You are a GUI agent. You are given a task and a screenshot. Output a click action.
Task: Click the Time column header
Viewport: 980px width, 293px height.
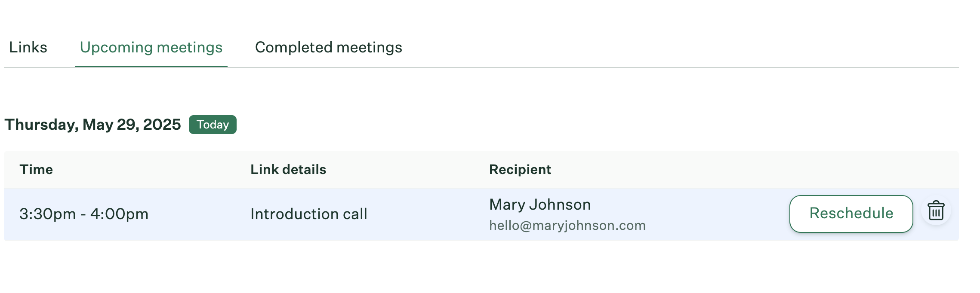pos(36,169)
